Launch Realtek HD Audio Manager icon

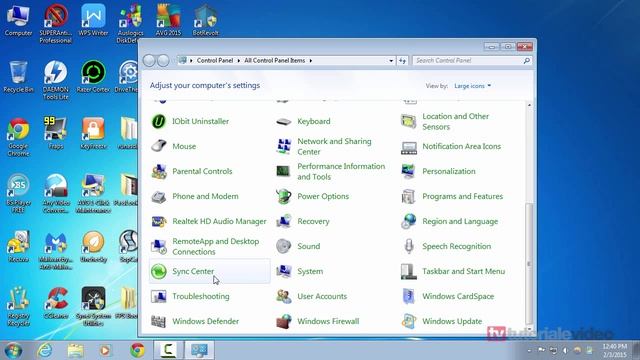[159, 221]
